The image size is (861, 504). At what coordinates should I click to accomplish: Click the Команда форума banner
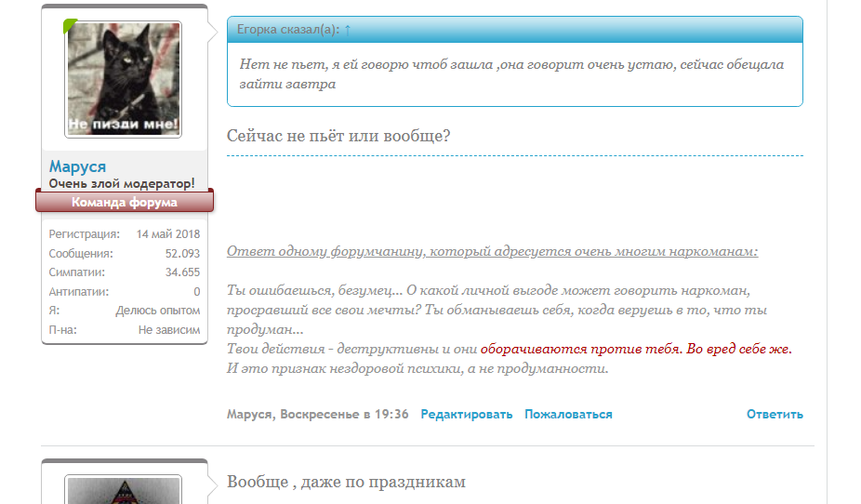(x=125, y=202)
